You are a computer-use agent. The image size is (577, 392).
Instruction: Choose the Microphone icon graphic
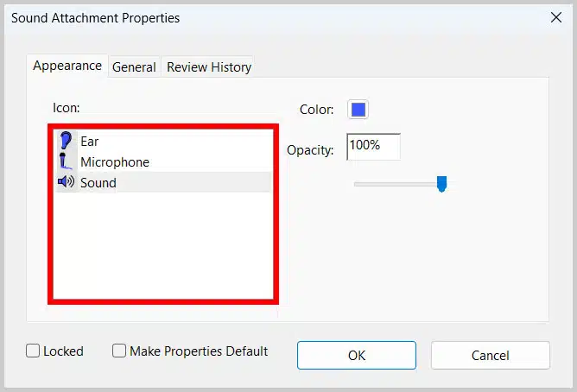pos(67,161)
